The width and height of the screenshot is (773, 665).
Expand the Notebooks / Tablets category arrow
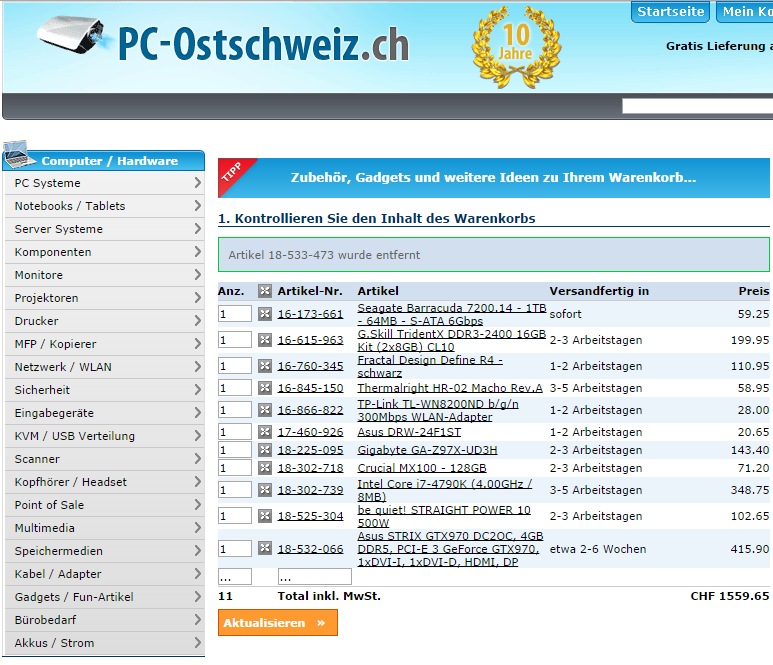tap(197, 206)
